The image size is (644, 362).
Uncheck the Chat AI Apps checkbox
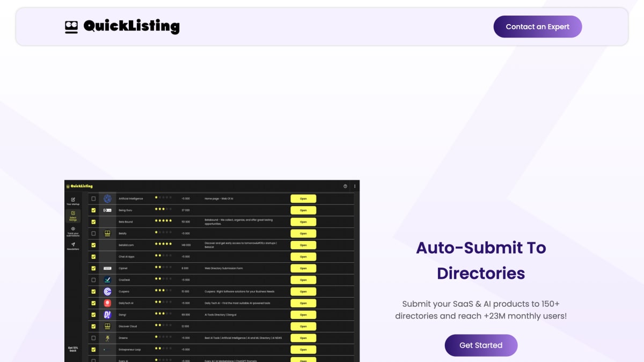pos(93,256)
